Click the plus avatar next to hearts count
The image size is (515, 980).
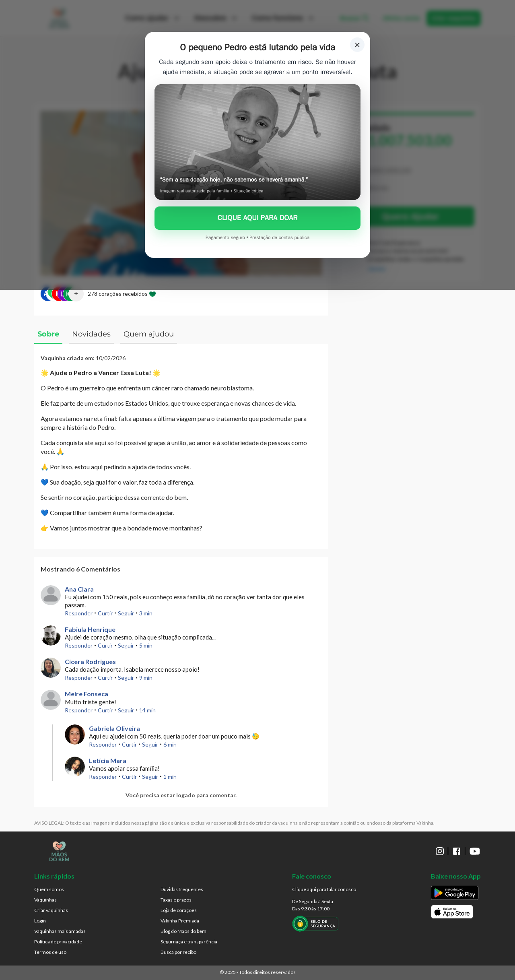point(76,294)
